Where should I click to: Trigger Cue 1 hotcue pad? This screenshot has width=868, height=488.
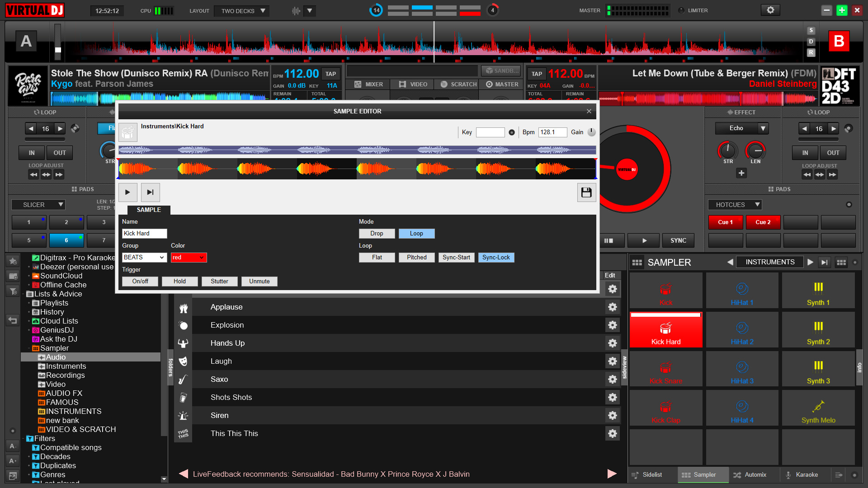pyautogui.click(x=725, y=222)
